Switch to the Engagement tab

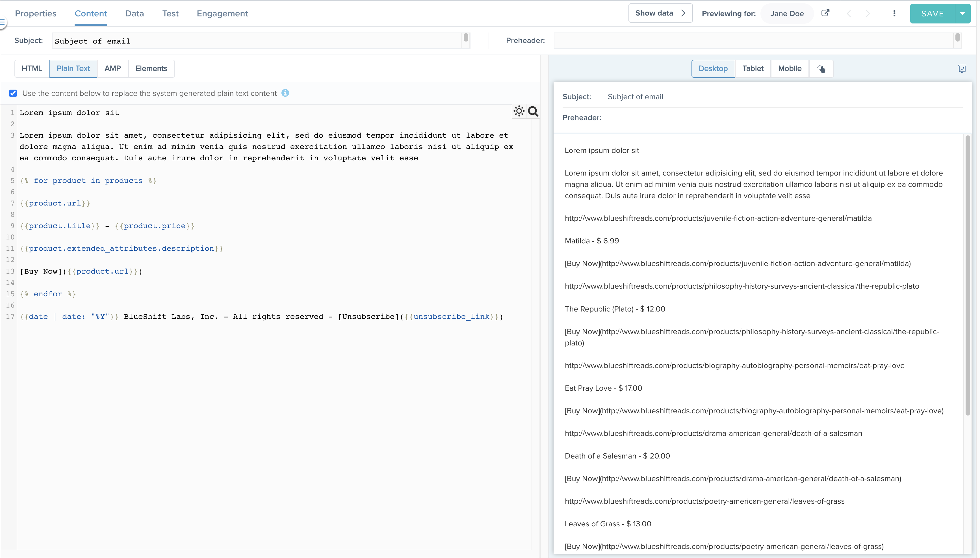pos(222,13)
